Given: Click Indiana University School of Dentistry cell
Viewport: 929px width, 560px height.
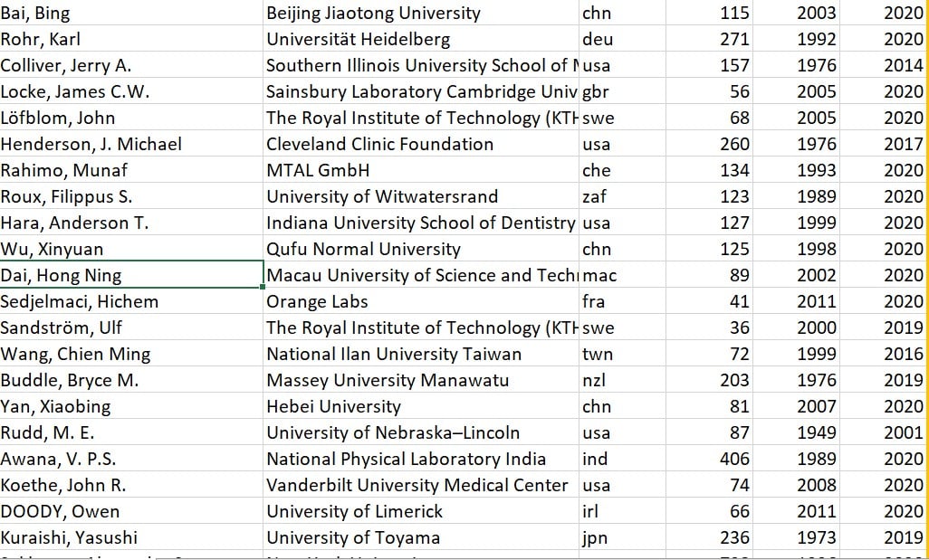Looking at the screenshot, I should (421, 222).
